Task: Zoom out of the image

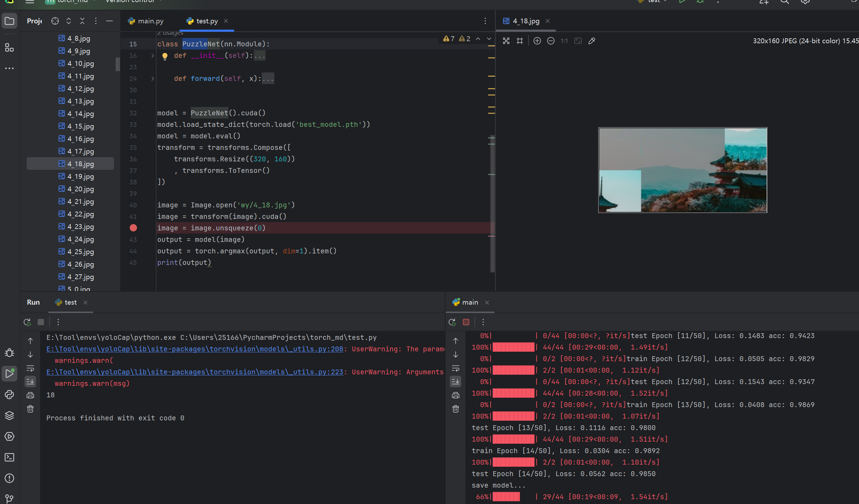Action: [x=551, y=41]
